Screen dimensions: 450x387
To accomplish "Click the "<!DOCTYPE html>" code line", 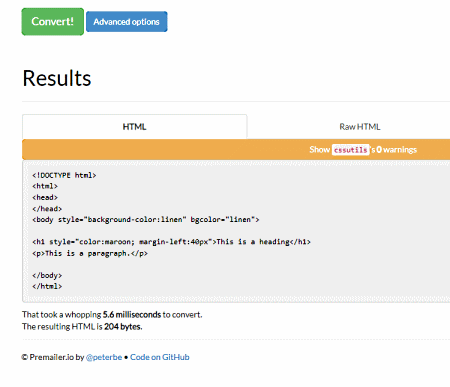I will click(64, 175).
